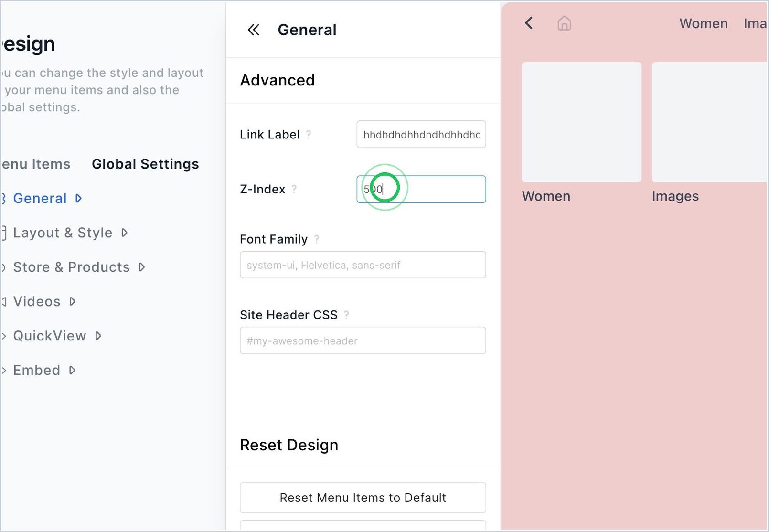The image size is (769, 532).
Task: Click the Advanced section heading
Action: point(278,80)
